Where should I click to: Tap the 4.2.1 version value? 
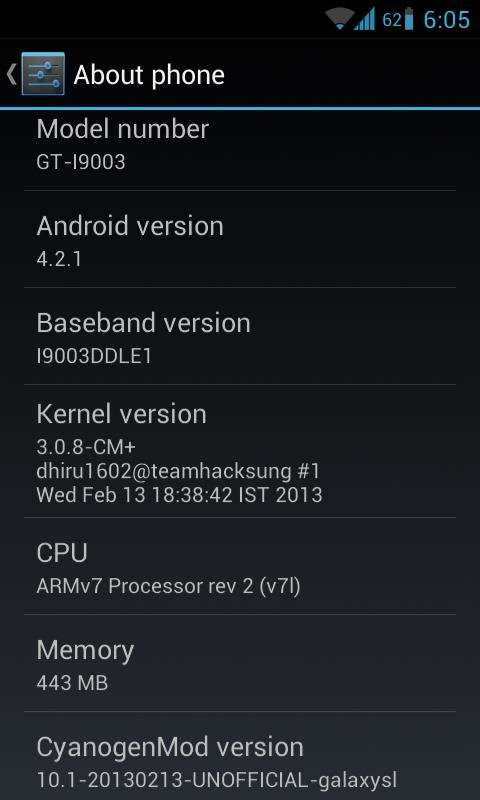pyautogui.click(x=59, y=259)
